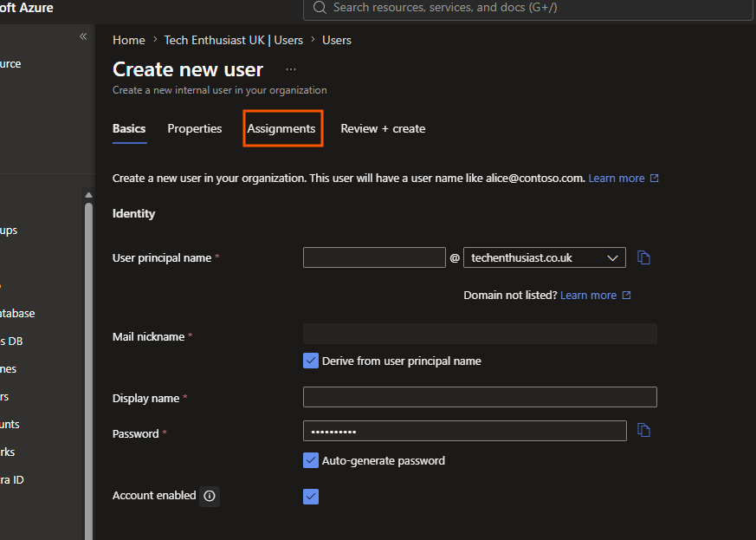Open the Review + create tab
This screenshot has height=540, width=756.
pyautogui.click(x=383, y=129)
